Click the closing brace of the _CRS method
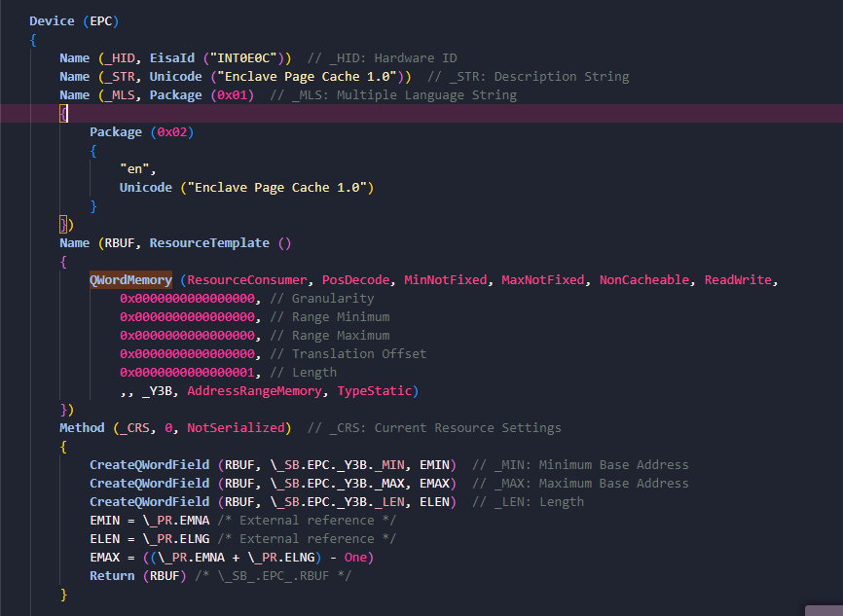This screenshot has height=616, width=843. pos(63,595)
